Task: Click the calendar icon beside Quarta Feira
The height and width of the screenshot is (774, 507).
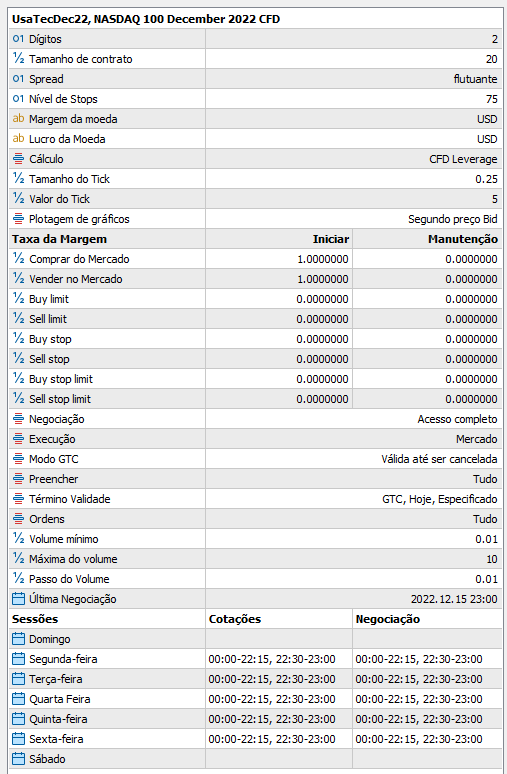Action: click(18, 698)
